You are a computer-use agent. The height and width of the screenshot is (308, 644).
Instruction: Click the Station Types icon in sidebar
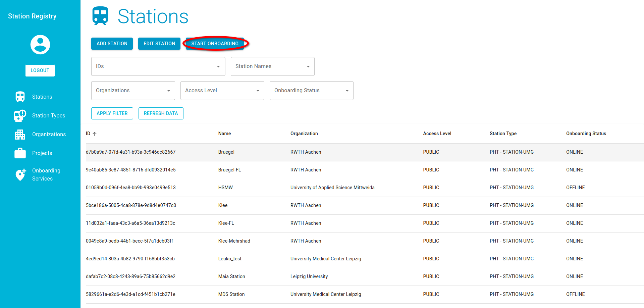pos(20,115)
